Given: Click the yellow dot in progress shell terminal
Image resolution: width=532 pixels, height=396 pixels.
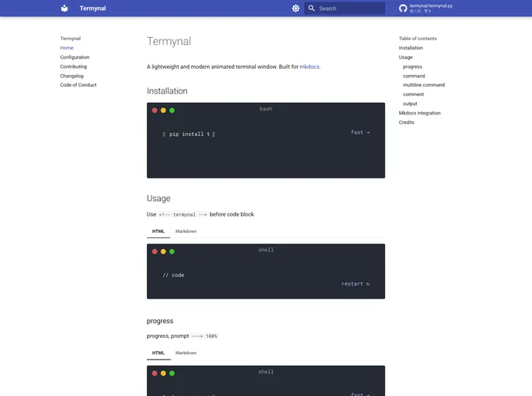Looking at the screenshot, I should click(x=163, y=374).
